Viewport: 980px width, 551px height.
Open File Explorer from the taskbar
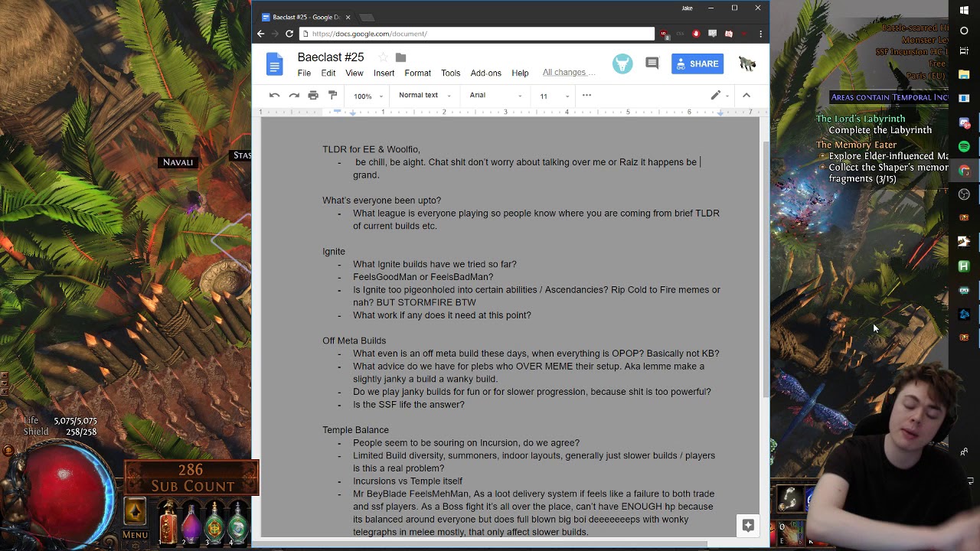pyautogui.click(x=964, y=74)
